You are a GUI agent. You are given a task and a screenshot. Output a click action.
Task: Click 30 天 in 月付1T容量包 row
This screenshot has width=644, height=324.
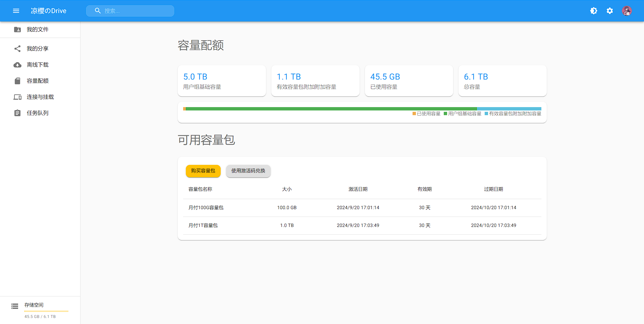tap(425, 226)
